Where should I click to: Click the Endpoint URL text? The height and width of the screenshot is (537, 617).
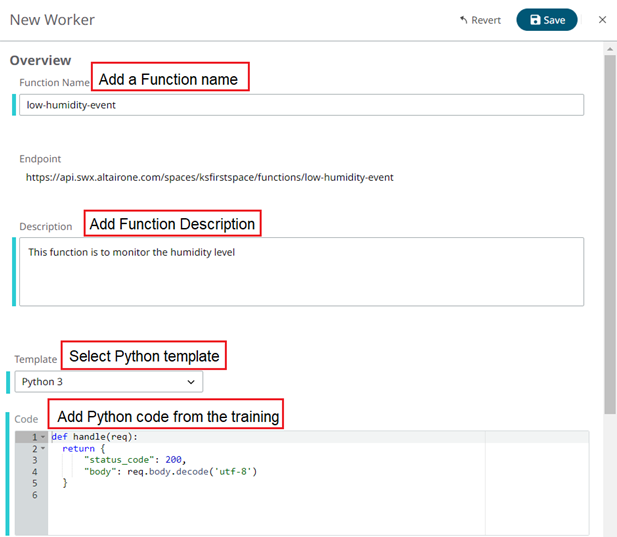click(x=209, y=178)
